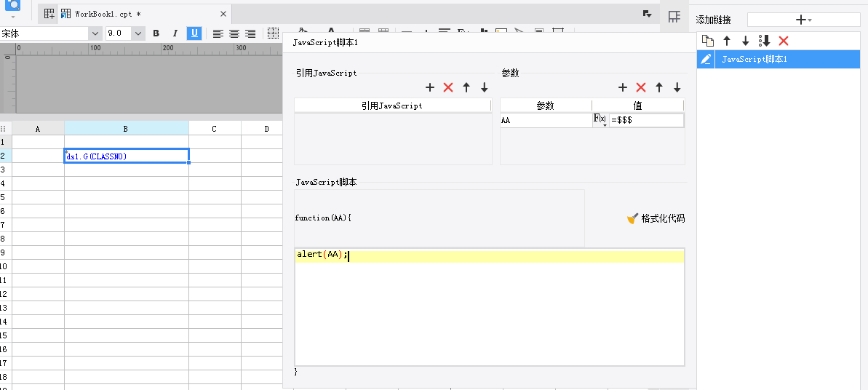Copy the selected hyperlink entry
Viewport: 868px width, 390px height.
pyautogui.click(x=707, y=41)
